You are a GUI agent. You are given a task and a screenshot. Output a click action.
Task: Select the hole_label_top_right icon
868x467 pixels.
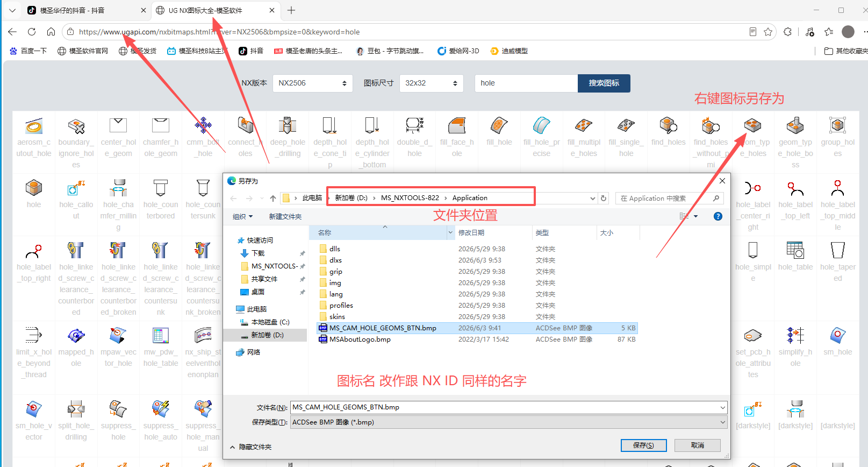click(x=34, y=250)
